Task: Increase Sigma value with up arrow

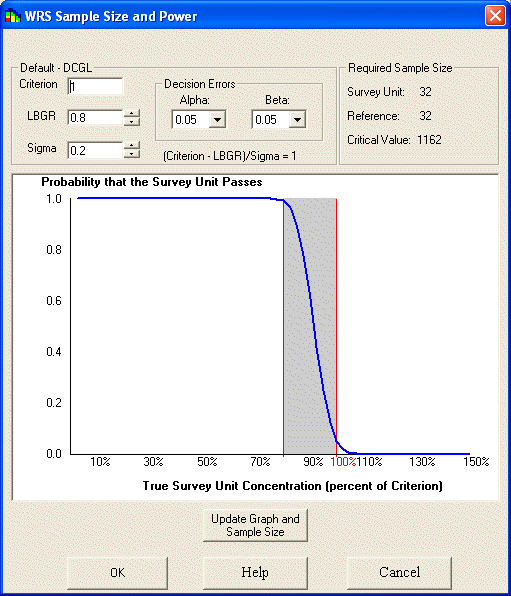Action: coord(132,146)
